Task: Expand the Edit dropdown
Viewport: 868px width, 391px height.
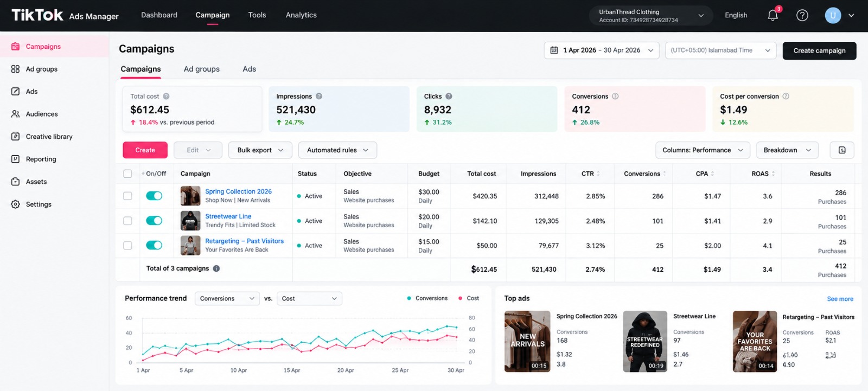Action: click(198, 150)
